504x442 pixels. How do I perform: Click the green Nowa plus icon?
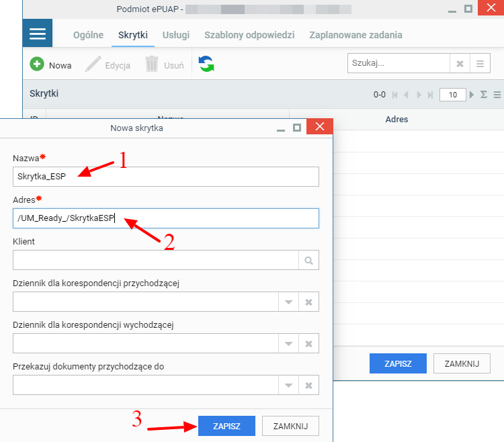[x=37, y=64]
